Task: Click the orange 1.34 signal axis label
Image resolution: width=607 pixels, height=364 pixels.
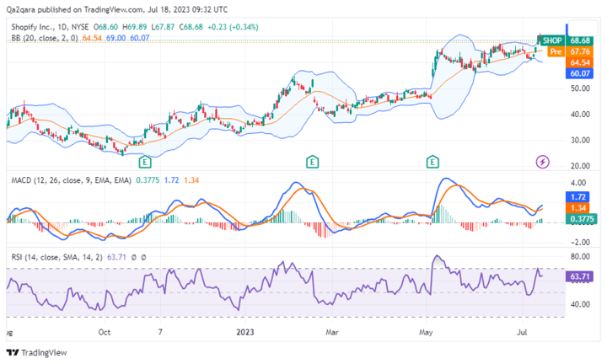Action: (x=577, y=208)
